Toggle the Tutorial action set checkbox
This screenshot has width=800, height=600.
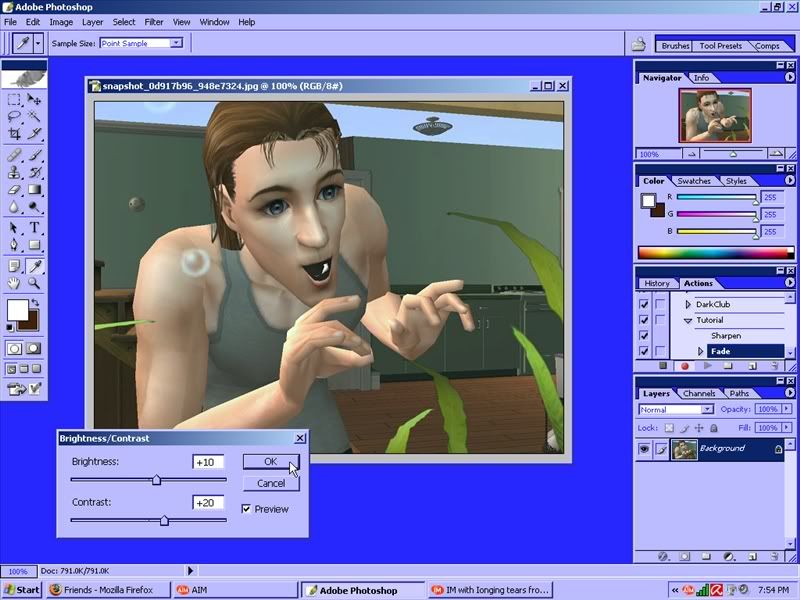point(644,320)
